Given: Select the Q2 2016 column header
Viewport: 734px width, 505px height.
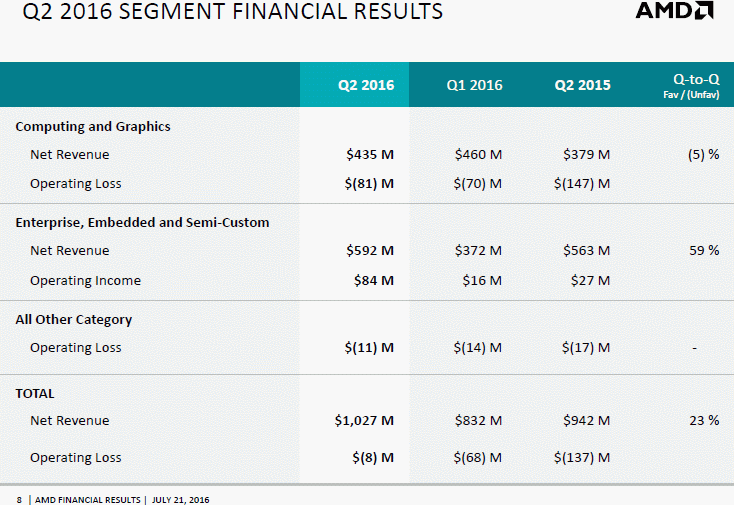Looking at the screenshot, I should pos(366,85).
